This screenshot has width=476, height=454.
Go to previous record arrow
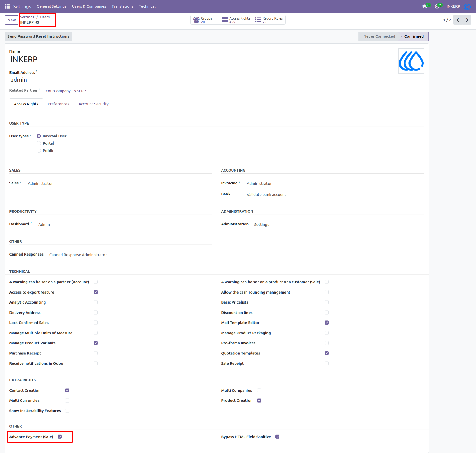point(458,20)
